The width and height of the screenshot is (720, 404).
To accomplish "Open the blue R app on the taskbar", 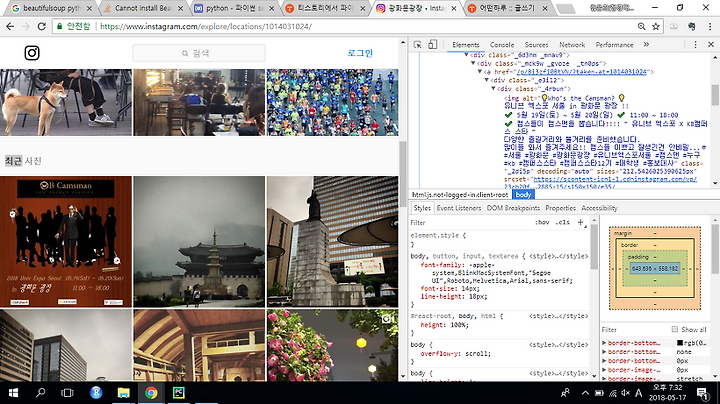I will pyautogui.click(x=96, y=393).
